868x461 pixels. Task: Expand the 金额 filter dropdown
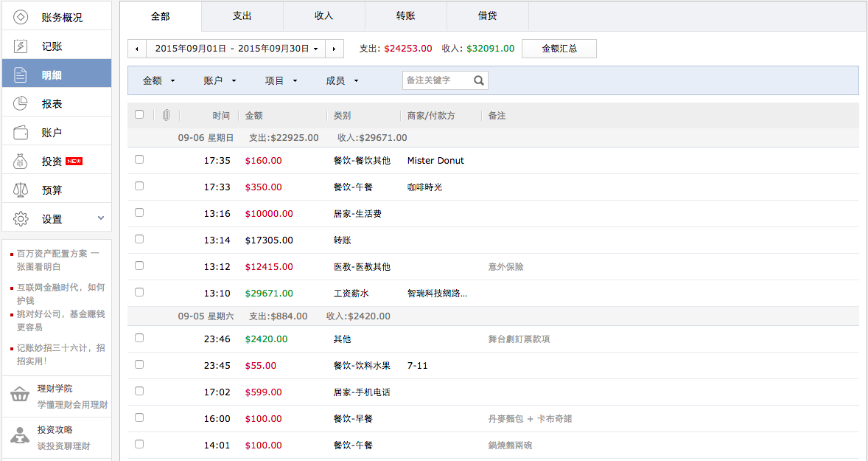(159, 80)
